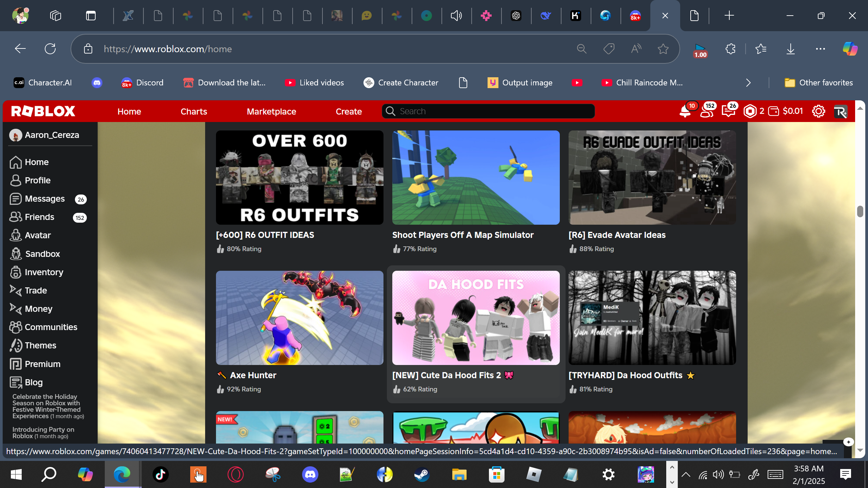Toggle favorite star in address bar

[x=663, y=49]
